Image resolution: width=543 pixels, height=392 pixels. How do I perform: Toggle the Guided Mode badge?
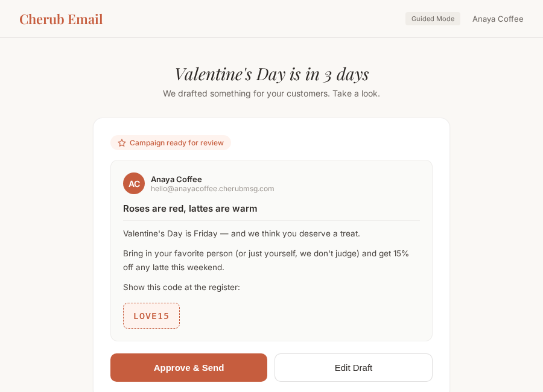[433, 19]
